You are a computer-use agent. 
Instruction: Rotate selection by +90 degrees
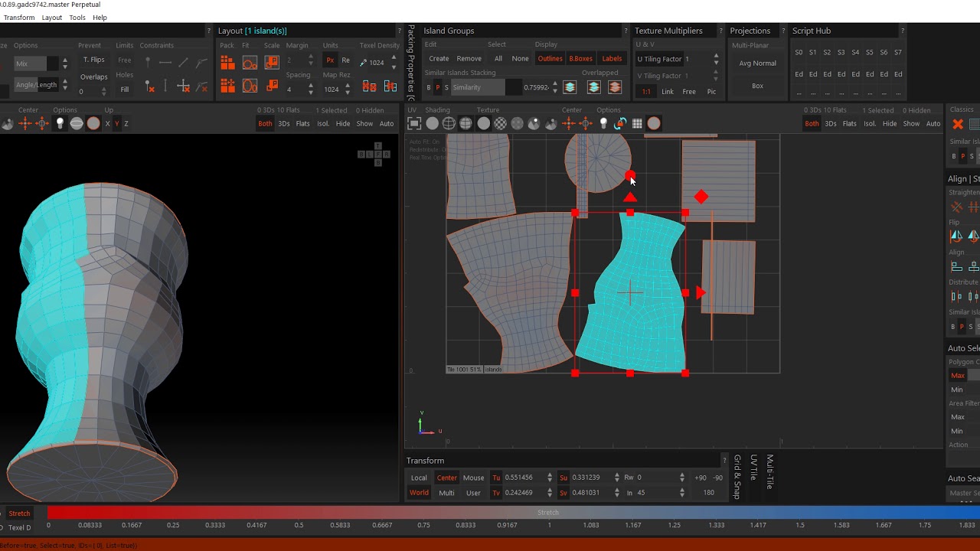(x=701, y=478)
